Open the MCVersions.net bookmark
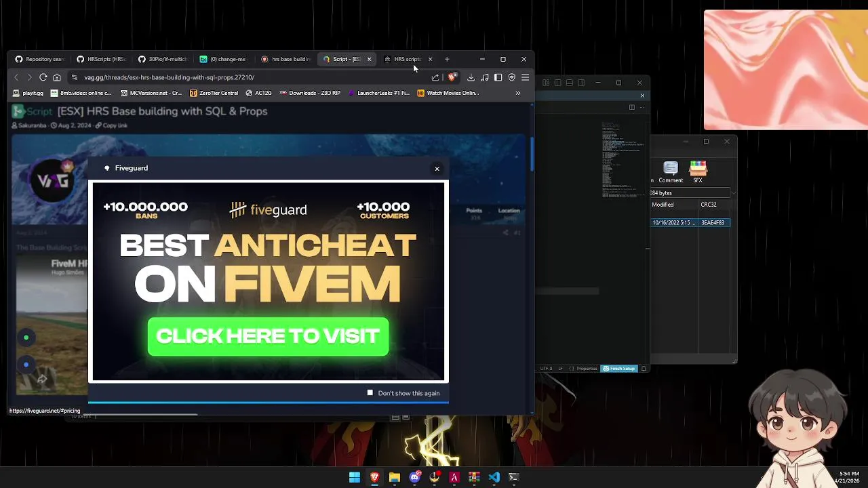This screenshot has height=488, width=868. [151, 93]
